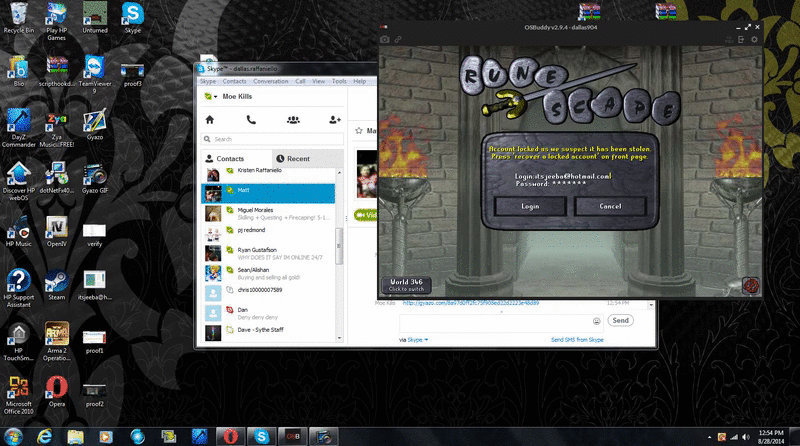
Task: Click the OSBuddy link icon beside camera
Action: tap(397, 39)
